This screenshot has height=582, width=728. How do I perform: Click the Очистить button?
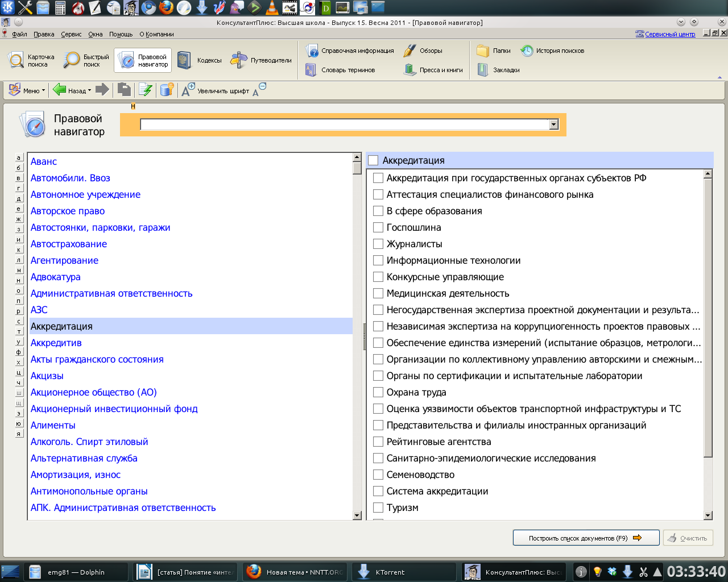[x=688, y=538]
